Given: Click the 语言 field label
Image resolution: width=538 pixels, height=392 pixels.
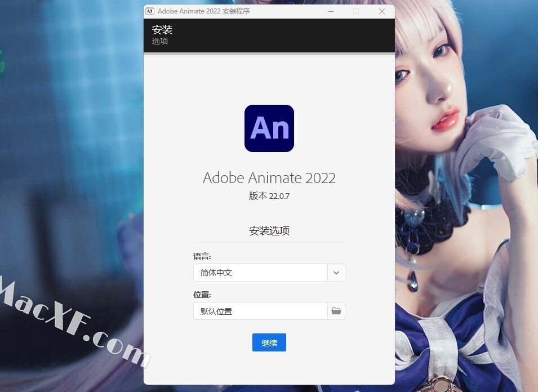Looking at the screenshot, I should pyautogui.click(x=202, y=256).
